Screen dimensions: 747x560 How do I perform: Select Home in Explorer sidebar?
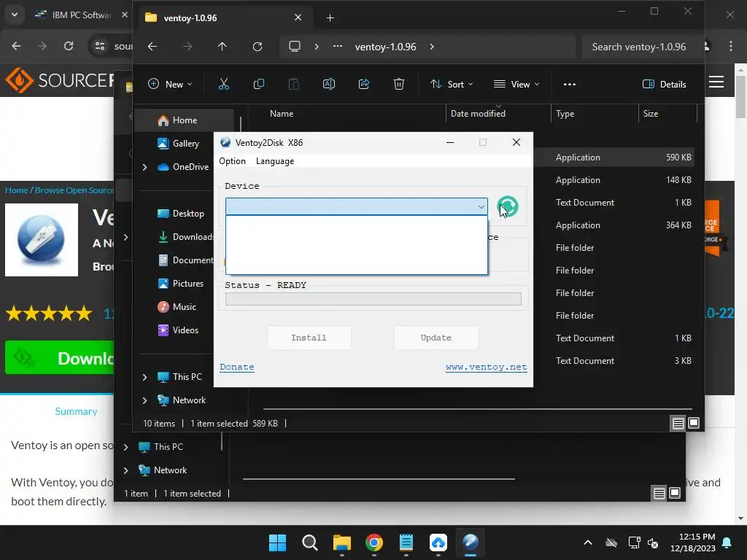click(185, 120)
